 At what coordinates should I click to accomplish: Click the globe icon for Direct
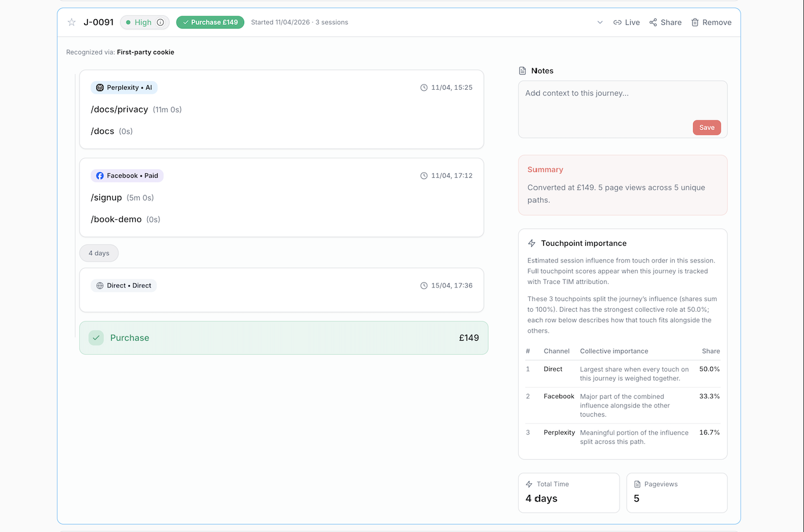pyautogui.click(x=100, y=286)
